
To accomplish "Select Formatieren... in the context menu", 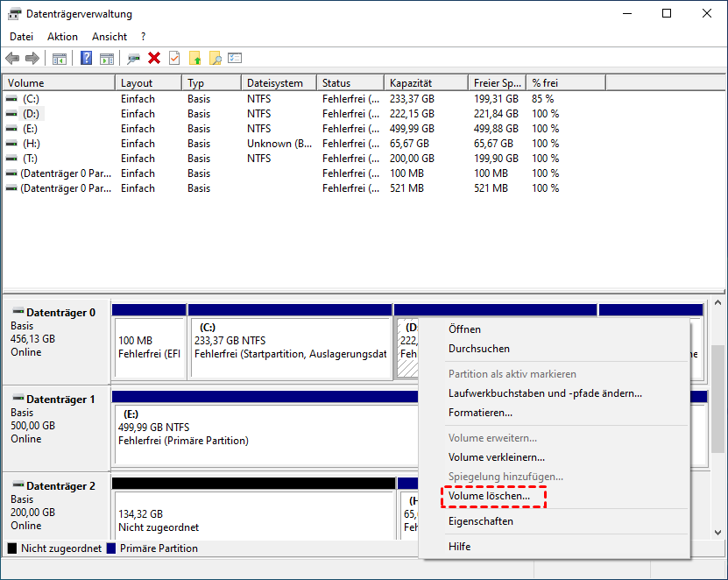I will (x=555, y=413).
